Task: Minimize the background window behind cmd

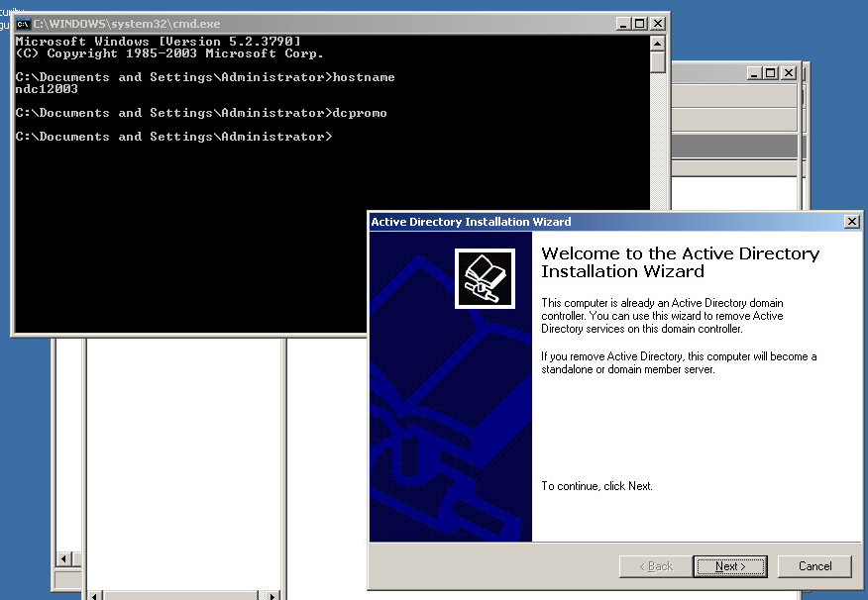Action: tap(754, 72)
